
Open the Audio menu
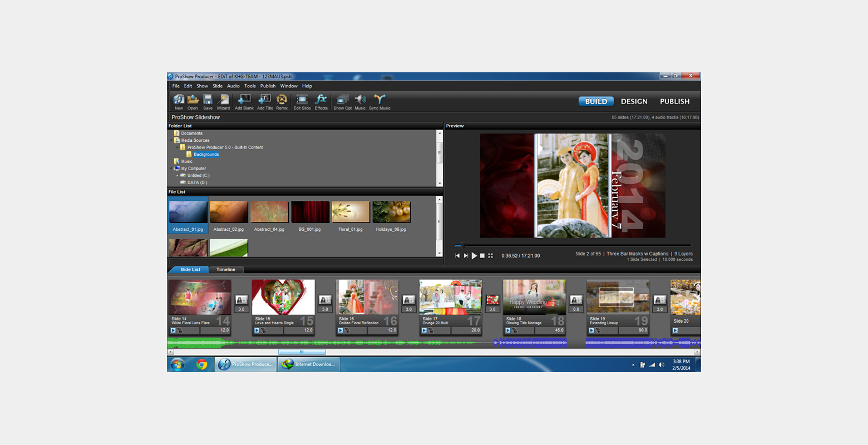point(233,86)
